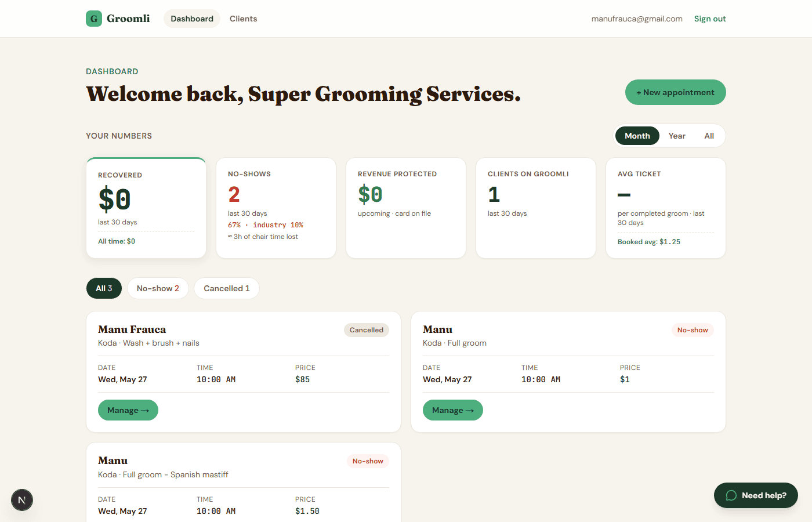Select the Recovered stat card
Image resolution: width=812 pixels, height=522 pixels.
[146, 208]
